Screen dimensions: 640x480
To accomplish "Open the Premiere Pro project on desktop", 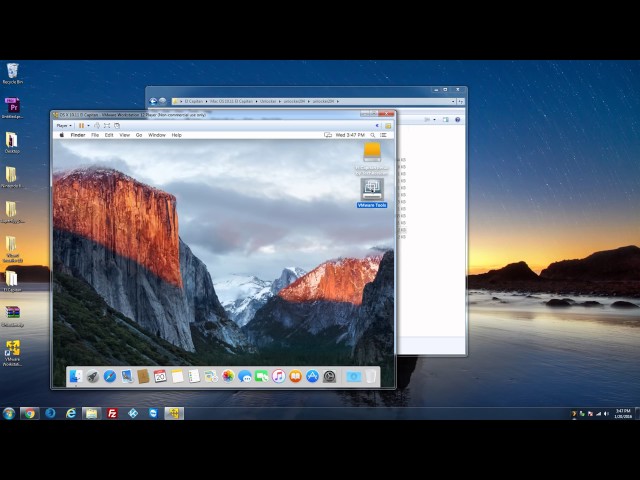I will [x=12, y=108].
